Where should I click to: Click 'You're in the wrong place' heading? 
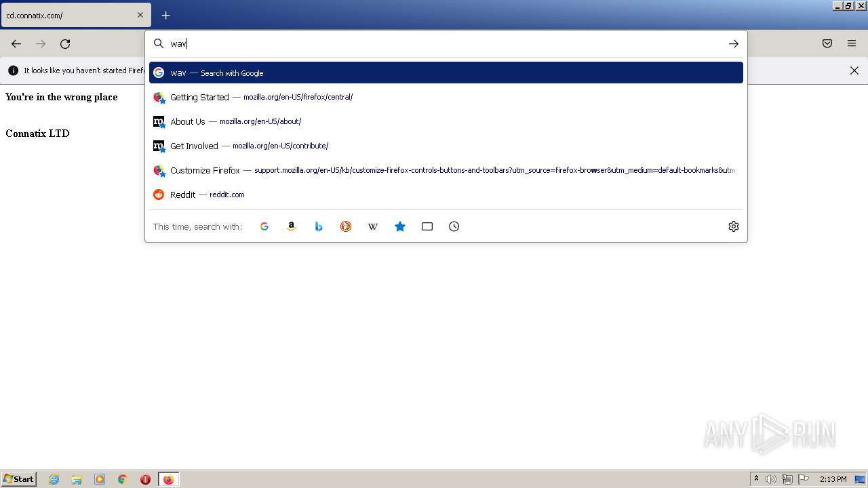tap(62, 97)
